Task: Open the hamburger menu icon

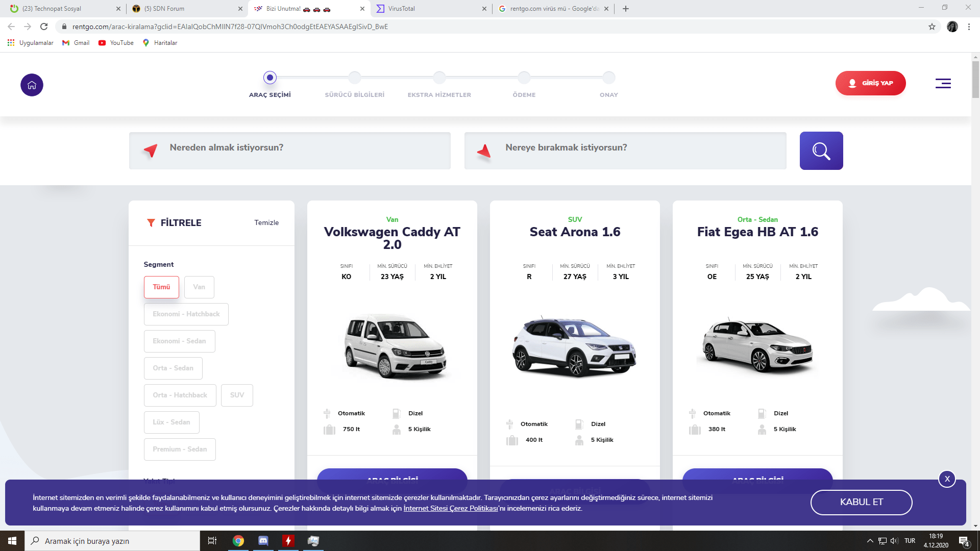Action: [x=943, y=84]
